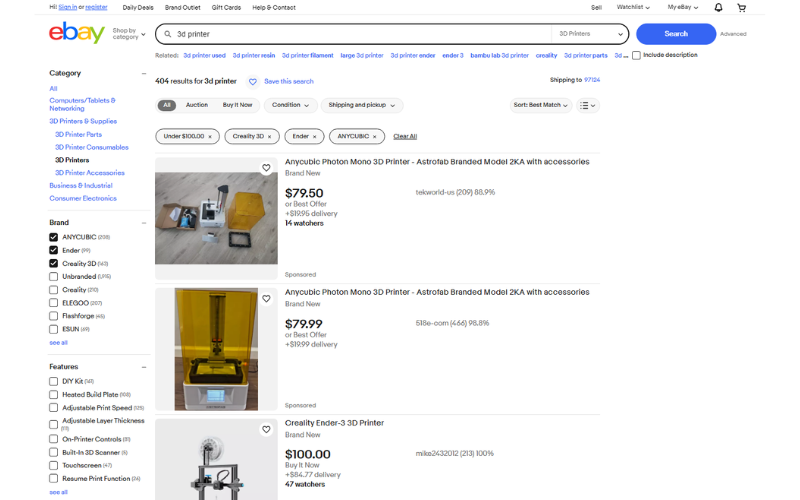The image size is (800, 500).
Task: Uncheck the ANYCUBIC brand checkbox
Action: click(54, 237)
